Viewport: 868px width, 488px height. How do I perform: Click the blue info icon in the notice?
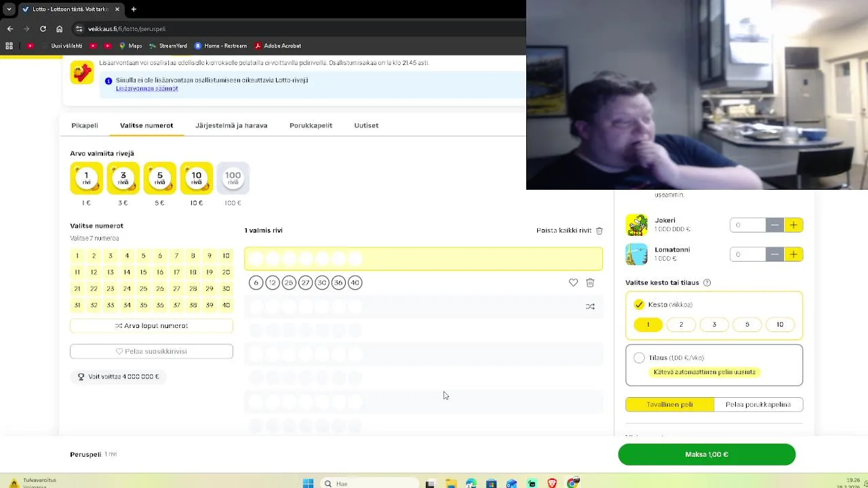click(x=108, y=81)
